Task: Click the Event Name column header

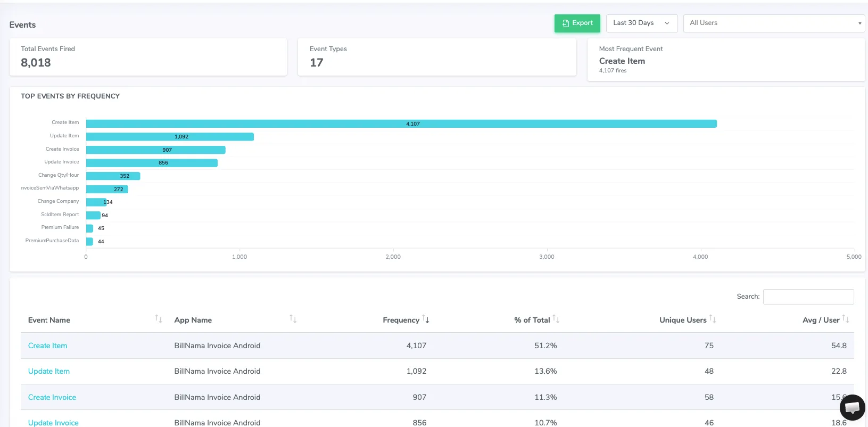Action: [49, 320]
